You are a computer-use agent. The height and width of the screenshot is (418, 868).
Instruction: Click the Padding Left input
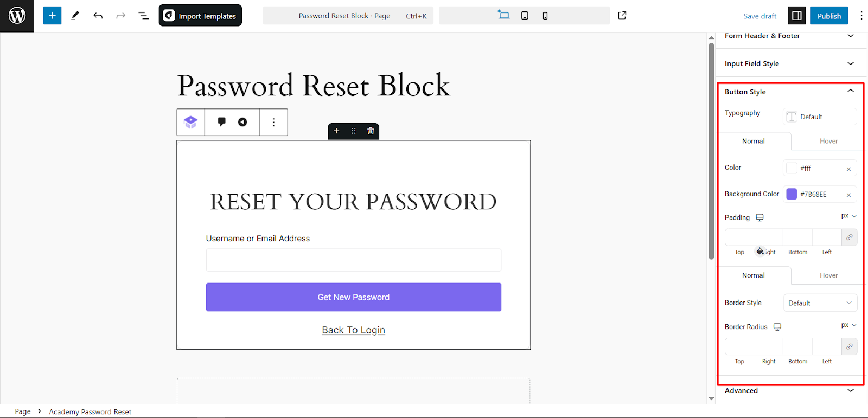[827, 237]
